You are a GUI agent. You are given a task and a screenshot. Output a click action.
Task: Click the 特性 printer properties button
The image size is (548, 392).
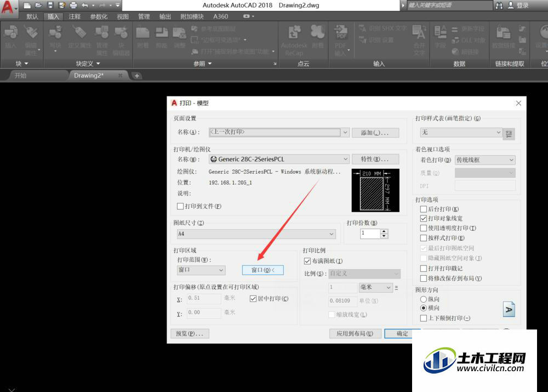pos(375,159)
